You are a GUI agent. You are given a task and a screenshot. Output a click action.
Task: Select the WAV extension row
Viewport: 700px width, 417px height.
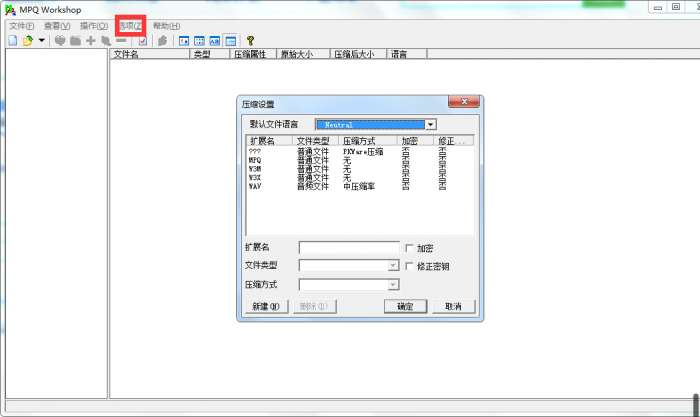[359, 186]
